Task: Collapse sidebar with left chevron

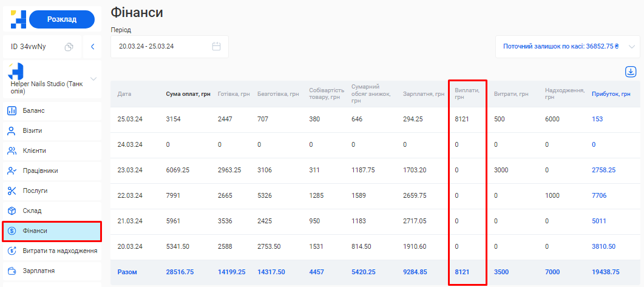Action: click(92, 47)
